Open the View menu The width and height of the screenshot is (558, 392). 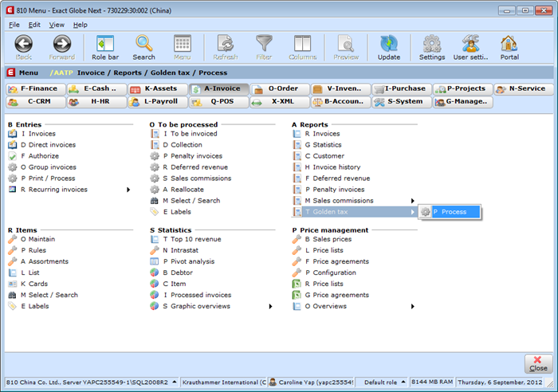coord(57,25)
